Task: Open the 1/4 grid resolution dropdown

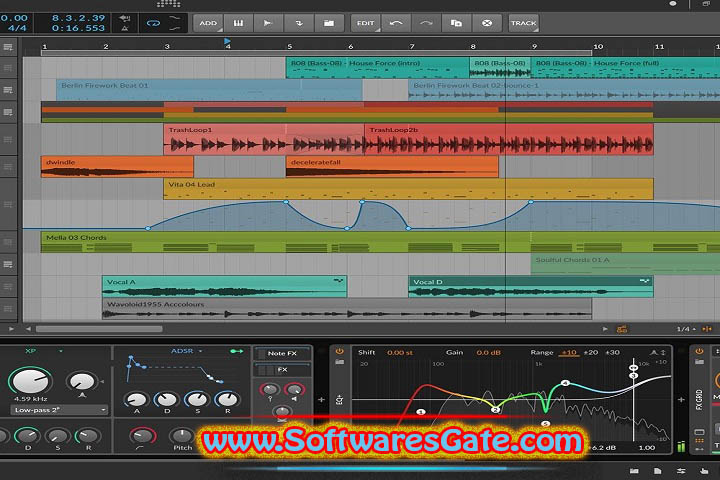Action: (686, 329)
